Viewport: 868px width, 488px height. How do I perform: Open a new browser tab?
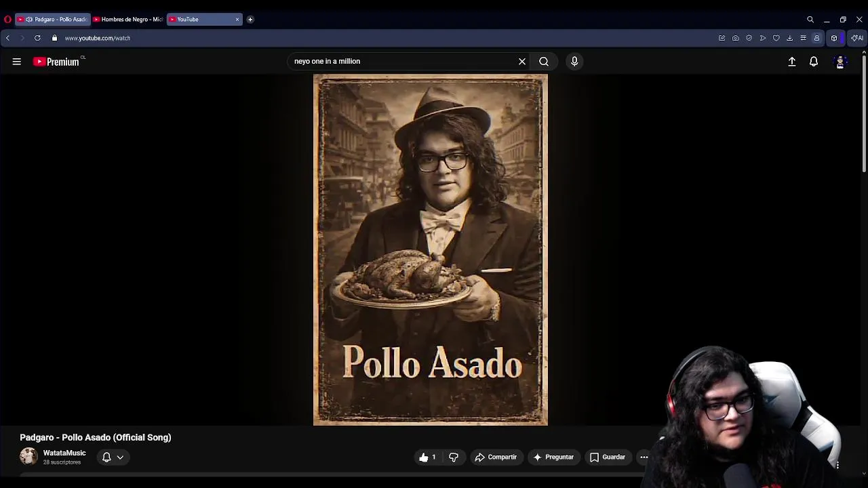click(x=250, y=20)
